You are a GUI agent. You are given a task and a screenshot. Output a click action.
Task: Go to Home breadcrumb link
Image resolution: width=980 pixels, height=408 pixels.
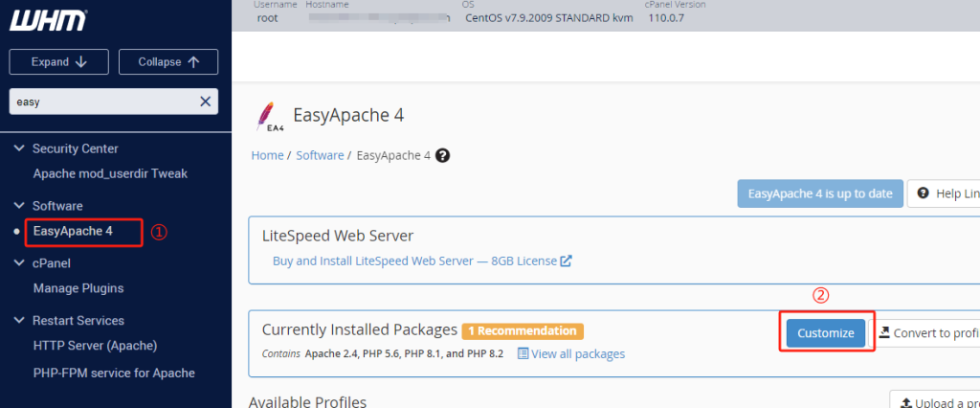click(267, 155)
